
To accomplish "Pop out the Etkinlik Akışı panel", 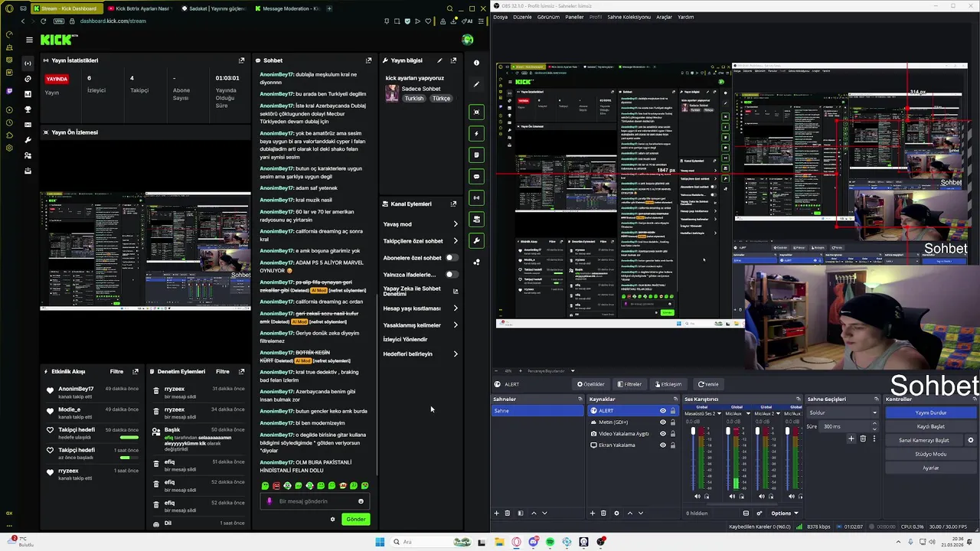I will tap(136, 372).
